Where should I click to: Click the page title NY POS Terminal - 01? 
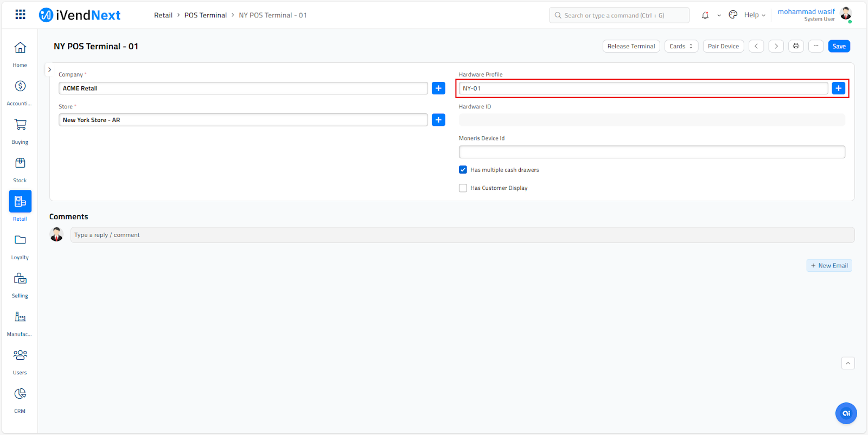[96, 47]
